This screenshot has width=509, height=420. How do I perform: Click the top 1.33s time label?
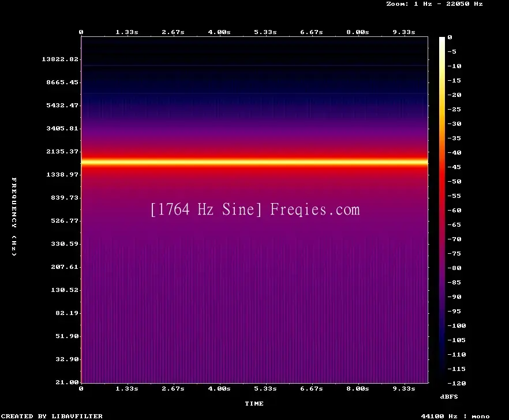click(127, 32)
